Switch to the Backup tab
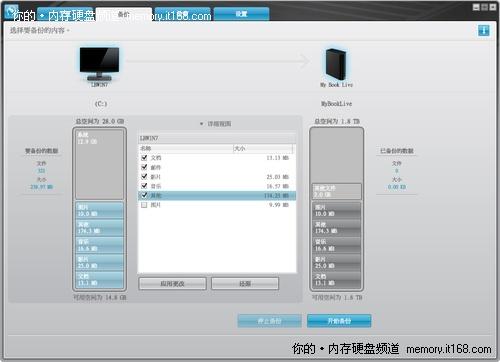 [x=124, y=14]
